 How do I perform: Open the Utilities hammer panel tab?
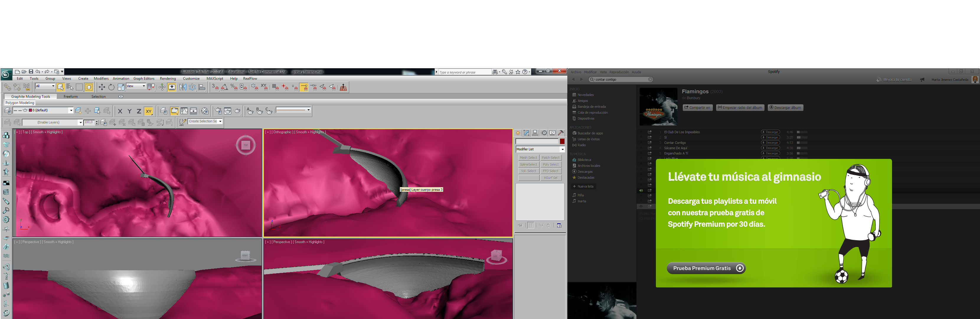[561, 133]
